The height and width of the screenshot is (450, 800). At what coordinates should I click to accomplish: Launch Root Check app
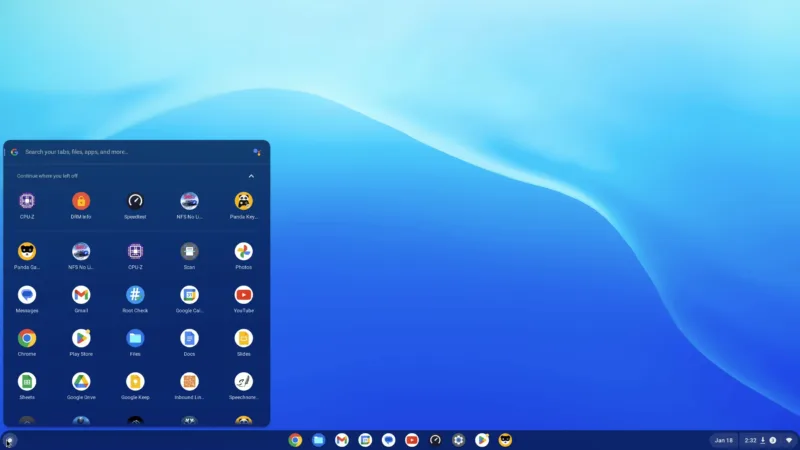coord(135,295)
